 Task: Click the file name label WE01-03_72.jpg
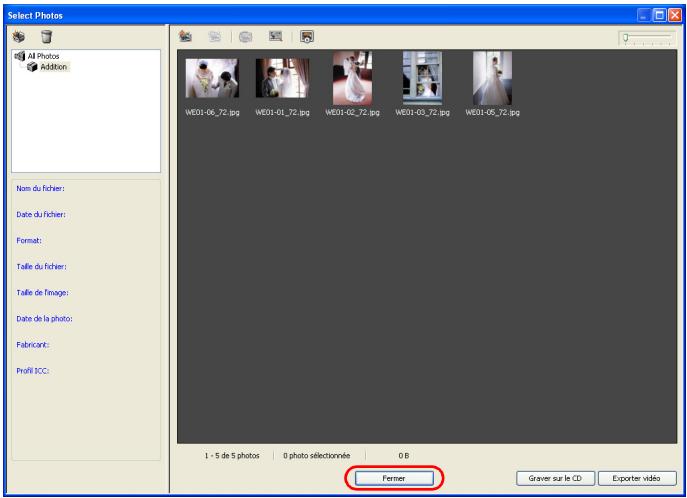[422, 113]
